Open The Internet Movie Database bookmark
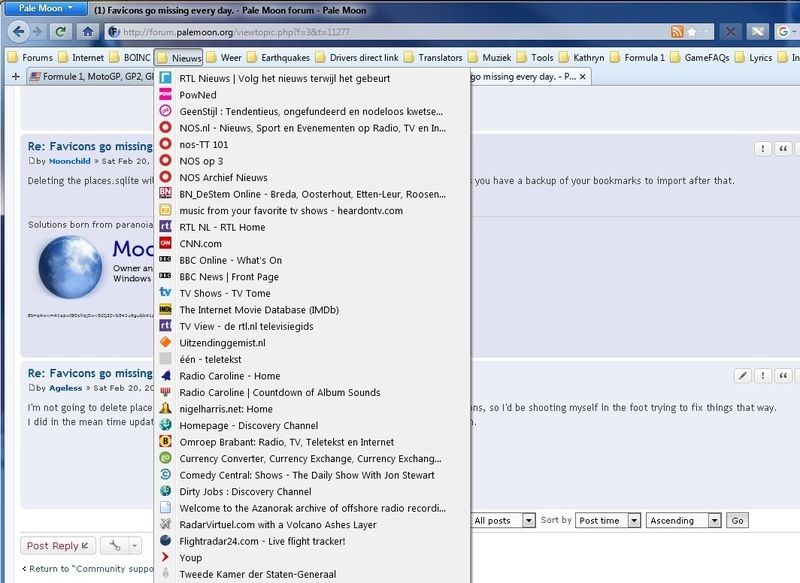The width and height of the screenshot is (800, 583). 312,310
